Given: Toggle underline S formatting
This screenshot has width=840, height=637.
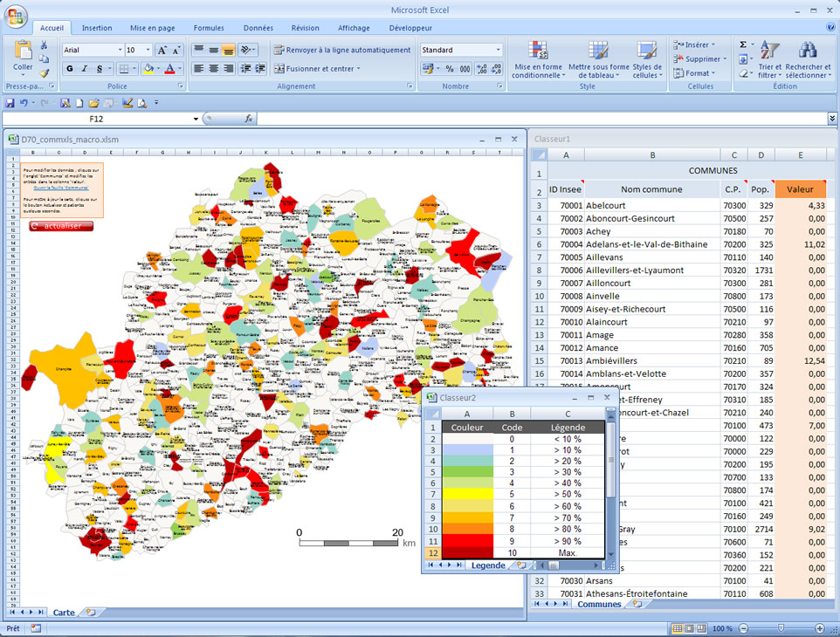Looking at the screenshot, I should click(100, 69).
